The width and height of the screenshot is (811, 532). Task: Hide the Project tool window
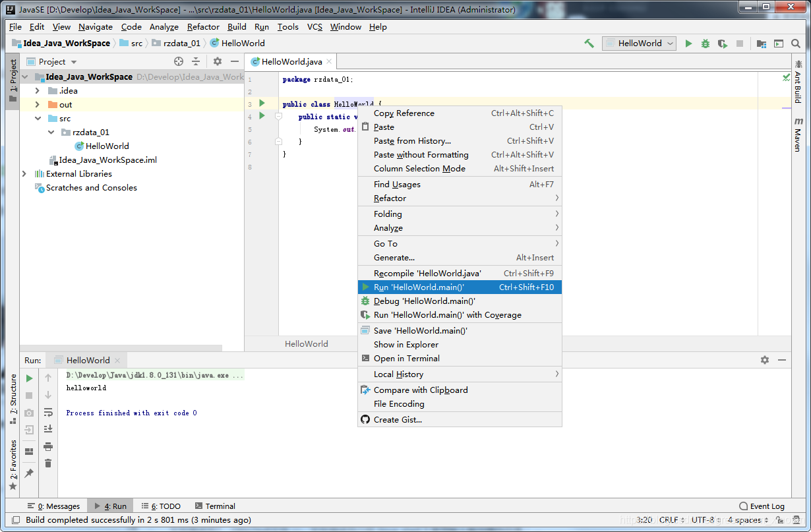(x=235, y=61)
